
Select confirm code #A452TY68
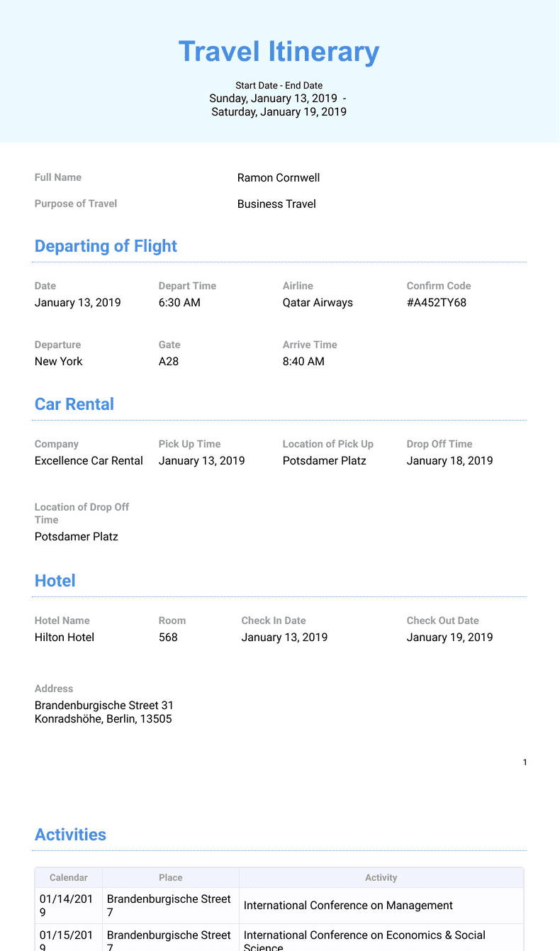click(437, 303)
